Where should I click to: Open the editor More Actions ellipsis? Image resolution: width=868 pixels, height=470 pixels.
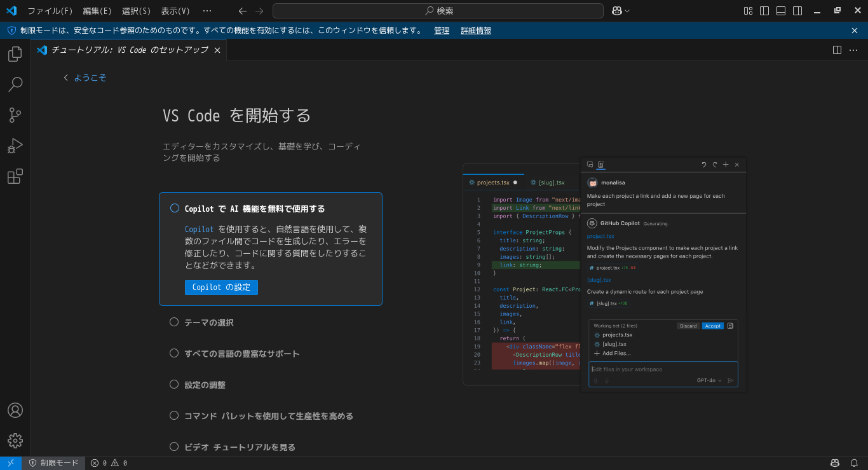tap(853, 50)
